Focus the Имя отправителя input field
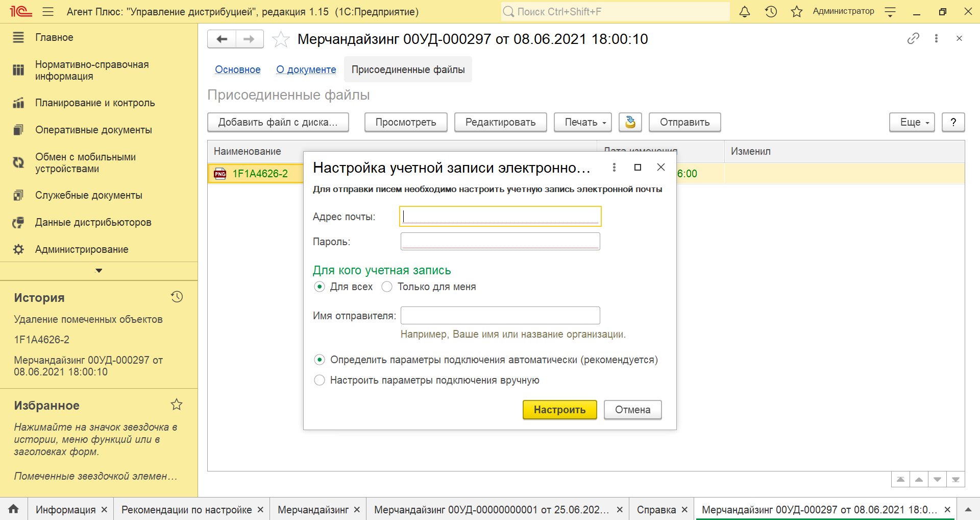 [x=500, y=315]
